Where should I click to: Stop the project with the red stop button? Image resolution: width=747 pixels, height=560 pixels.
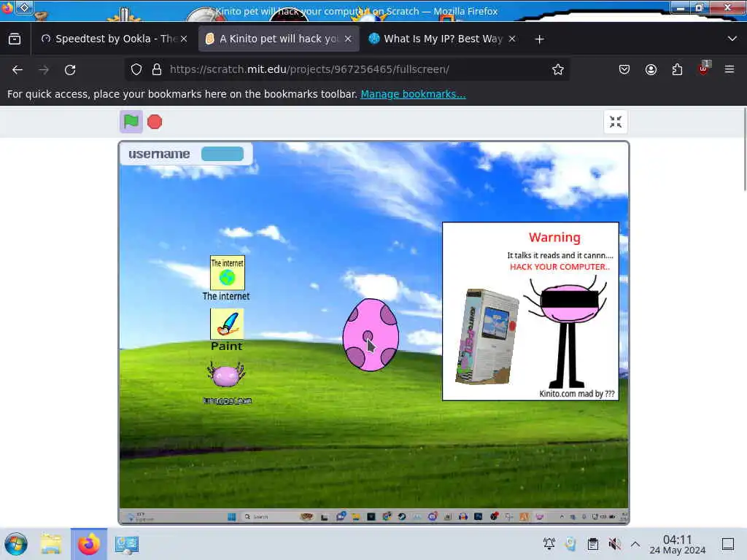pos(155,122)
